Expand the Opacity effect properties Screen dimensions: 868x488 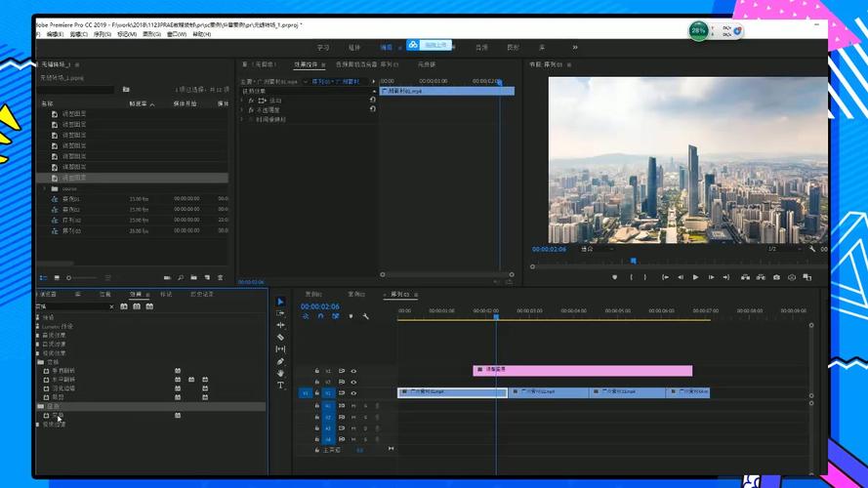[242, 109]
